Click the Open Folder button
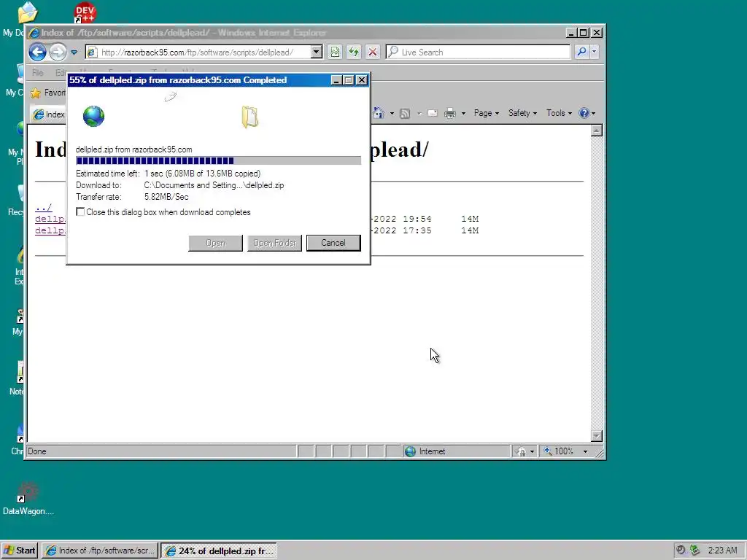 pyautogui.click(x=274, y=243)
